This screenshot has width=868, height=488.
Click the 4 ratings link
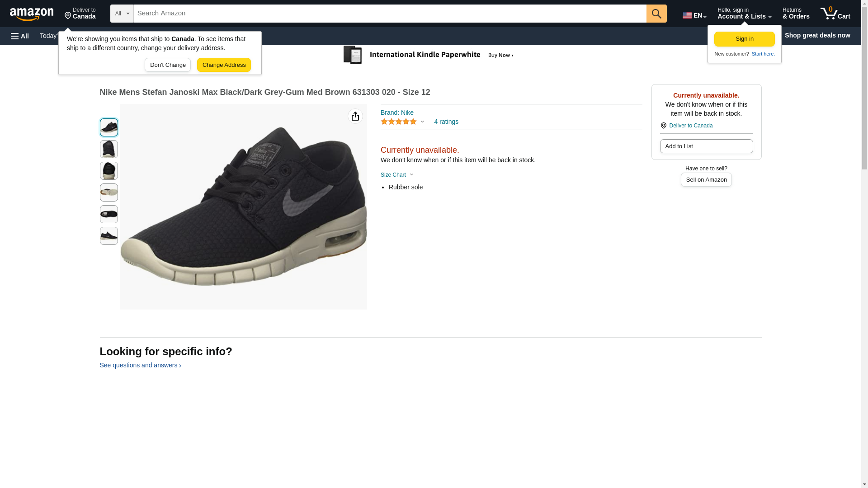[446, 122]
